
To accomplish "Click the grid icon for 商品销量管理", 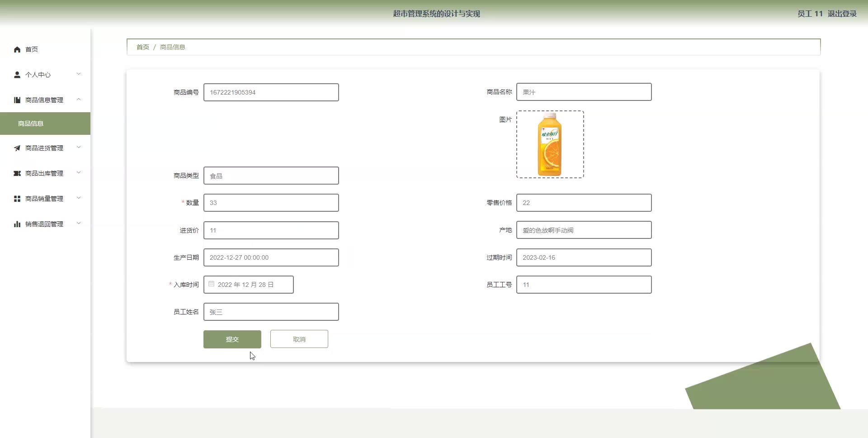I will pyautogui.click(x=17, y=199).
